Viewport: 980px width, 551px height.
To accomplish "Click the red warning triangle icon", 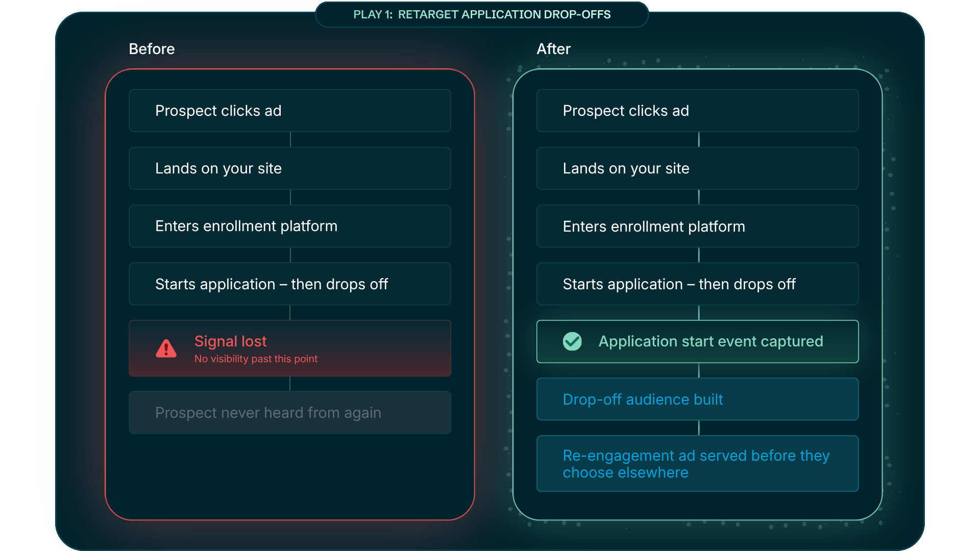I will pyautogui.click(x=166, y=349).
